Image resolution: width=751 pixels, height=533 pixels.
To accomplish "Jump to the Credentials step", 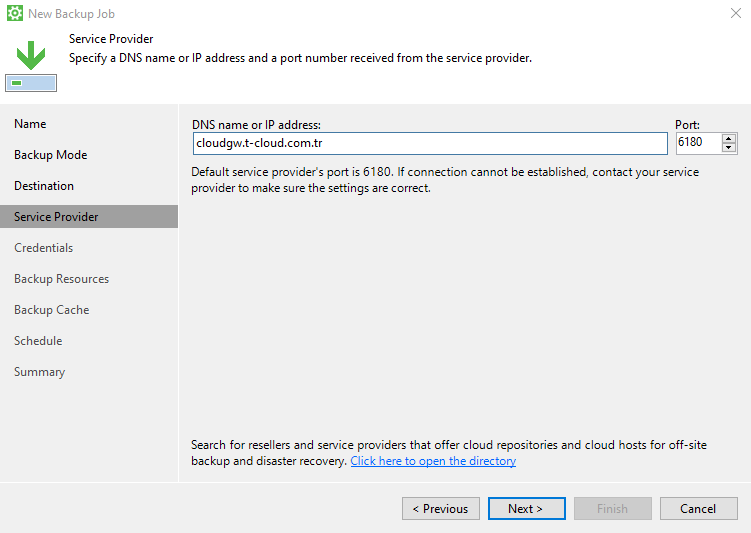I will point(44,248).
